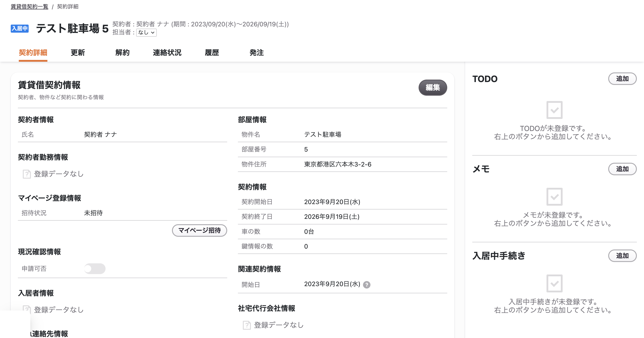Open the 解約 tab
644x338 pixels.
coord(123,53)
